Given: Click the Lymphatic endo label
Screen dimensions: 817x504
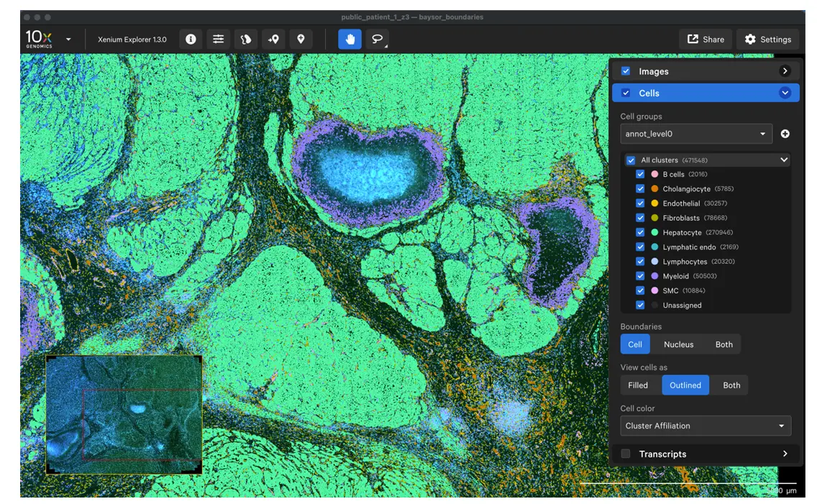Looking at the screenshot, I should pos(689,247).
